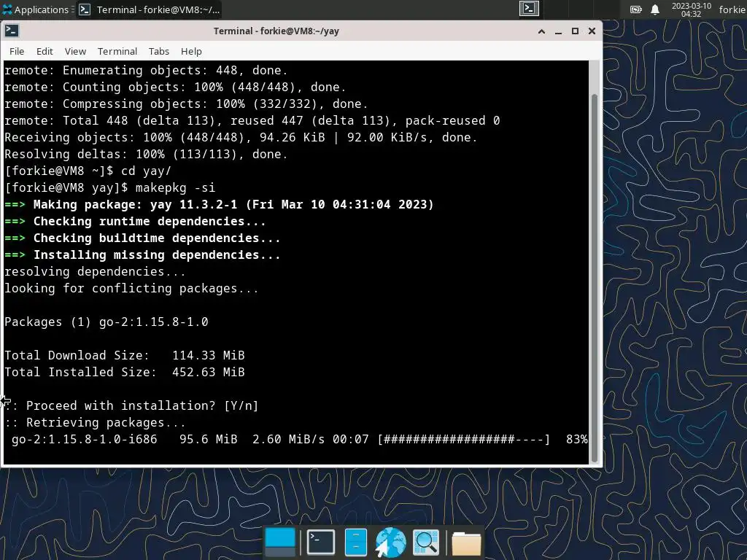Click the terminal window title text

coord(276,31)
